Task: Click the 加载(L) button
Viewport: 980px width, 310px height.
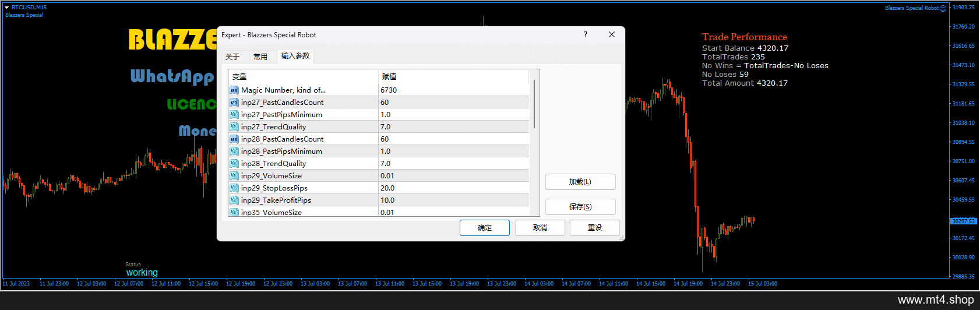Action: (x=580, y=182)
